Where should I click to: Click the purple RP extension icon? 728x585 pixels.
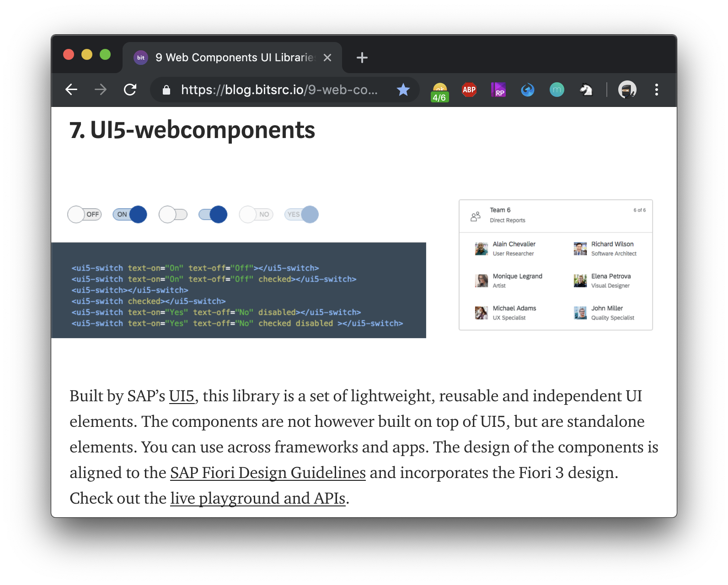tap(498, 90)
